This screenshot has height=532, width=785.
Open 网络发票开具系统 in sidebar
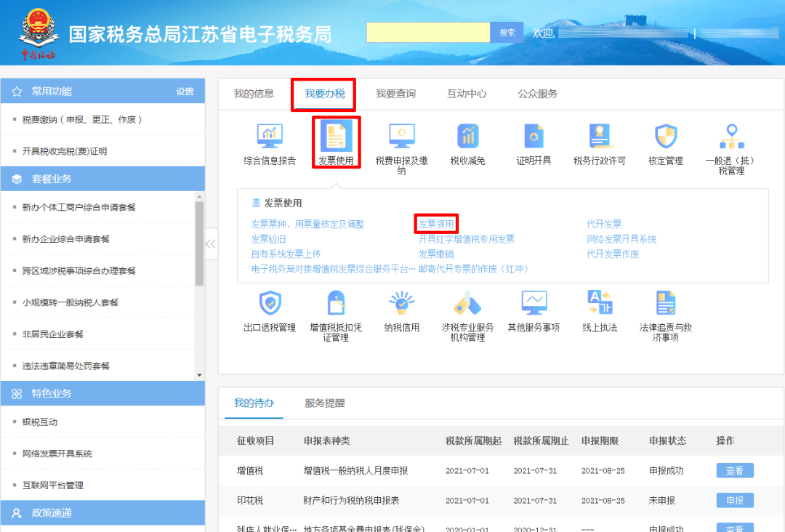57,454
